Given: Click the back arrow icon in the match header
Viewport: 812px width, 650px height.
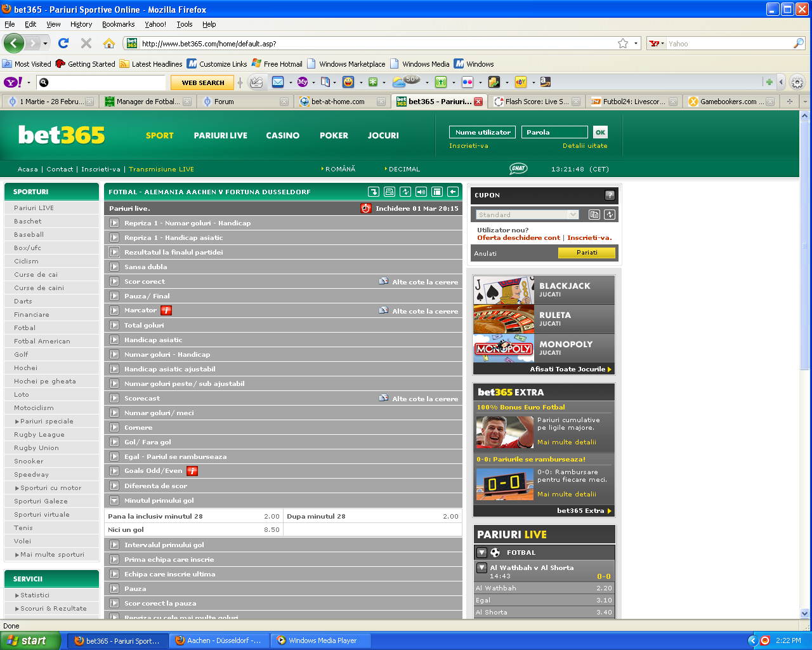Looking at the screenshot, I should pos(453,192).
